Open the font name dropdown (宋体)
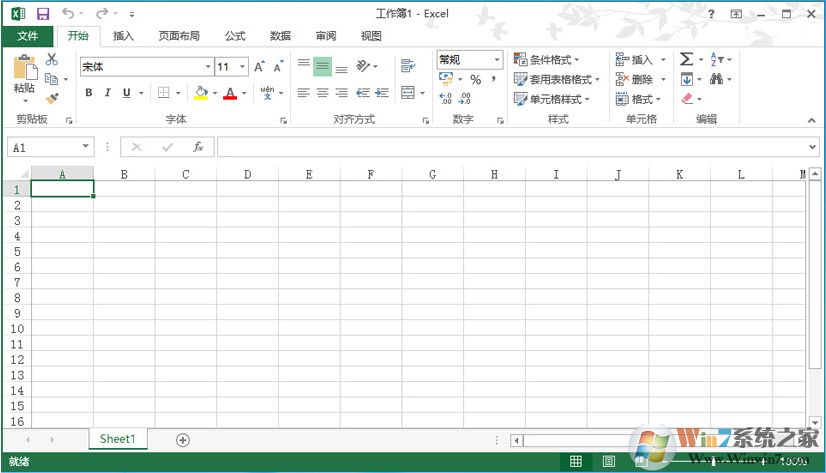The width and height of the screenshot is (826, 473). click(x=208, y=67)
